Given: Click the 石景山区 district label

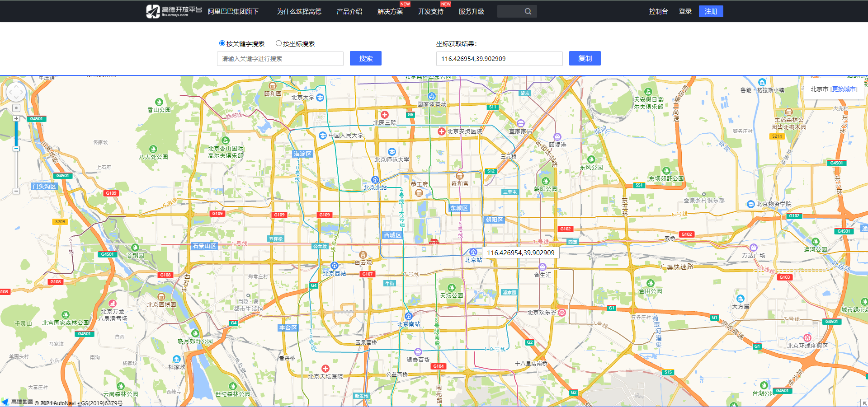Looking at the screenshot, I should click(204, 246).
